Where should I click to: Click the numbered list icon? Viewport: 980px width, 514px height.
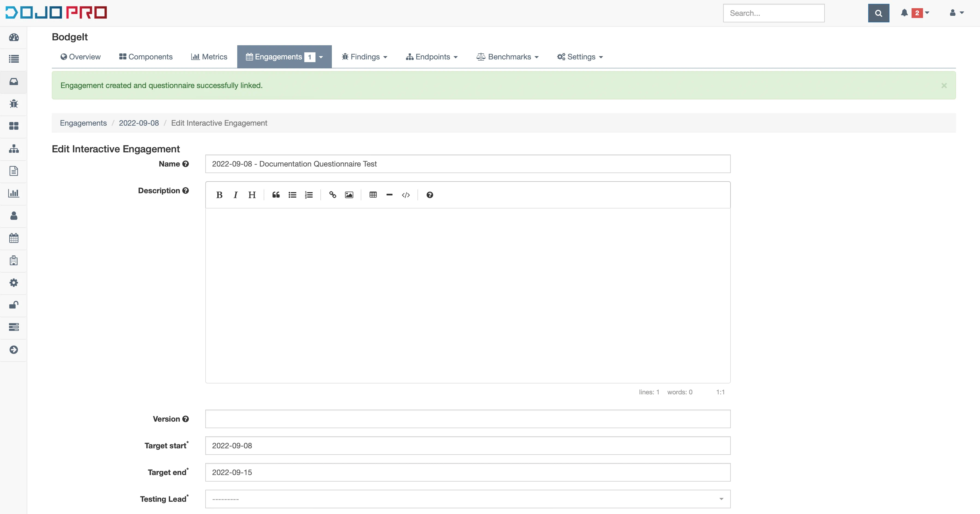point(308,195)
